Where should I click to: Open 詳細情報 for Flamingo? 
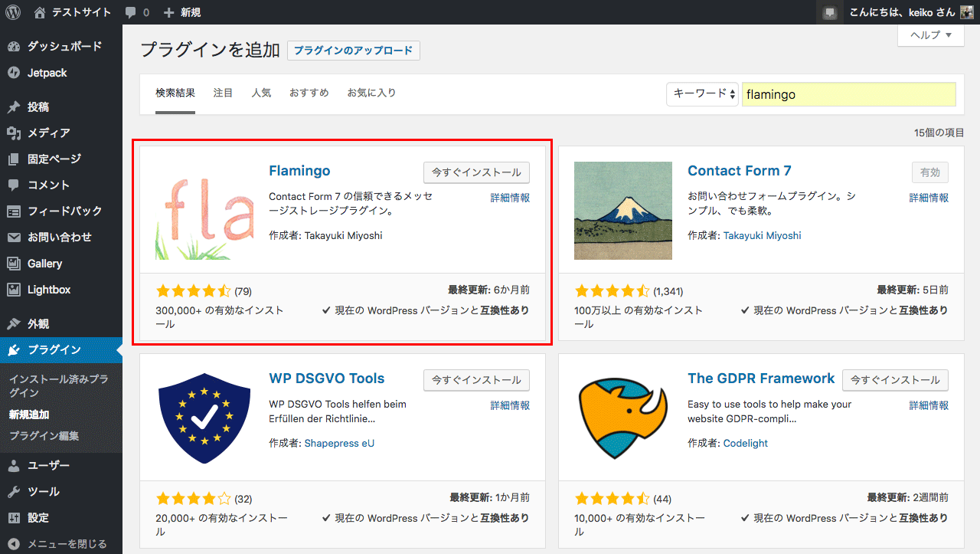510,198
